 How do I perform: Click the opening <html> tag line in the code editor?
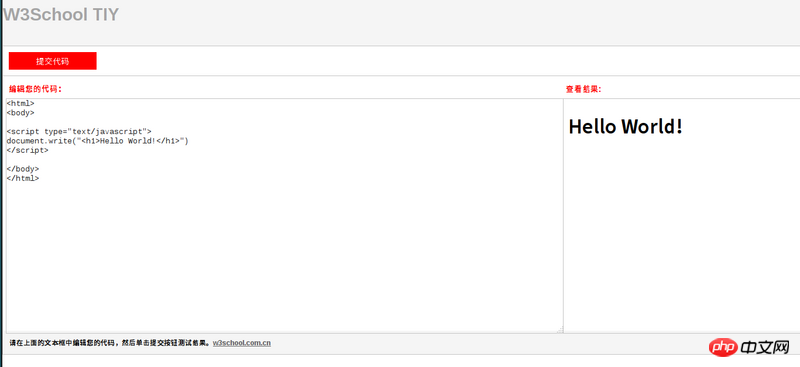pos(20,104)
